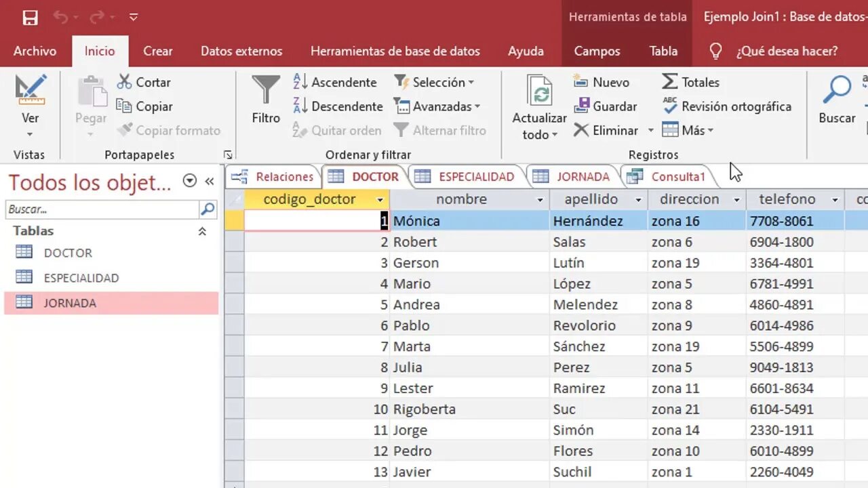Screen dimensions: 868x488
Task: Open codigo_doctor column filter dropdown
Action: (380, 200)
